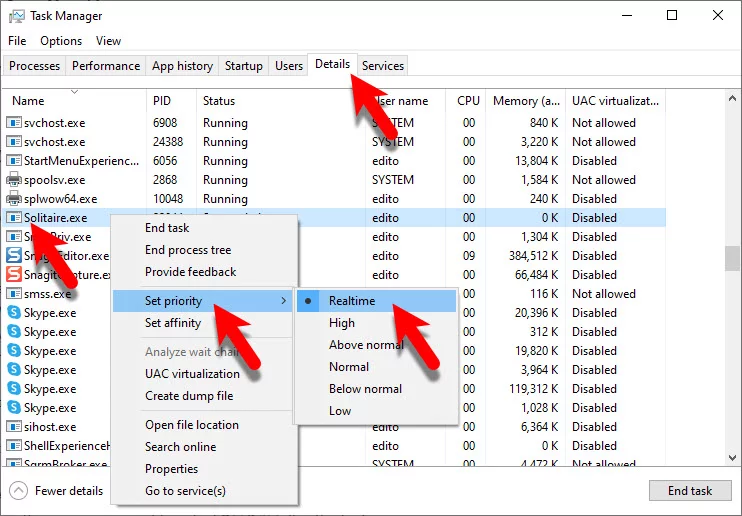Click the ShellExperienceHost process icon

(x=14, y=445)
